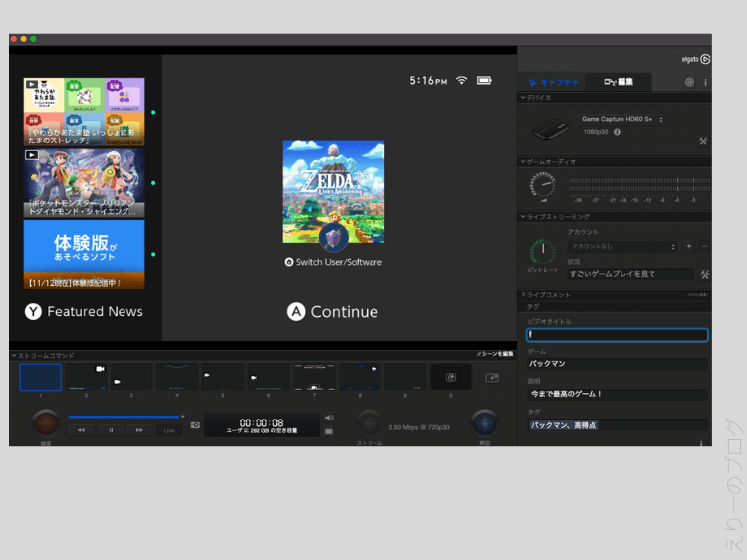
Task: Click the Zelda Link's Awakening game tile
Action: (x=334, y=192)
